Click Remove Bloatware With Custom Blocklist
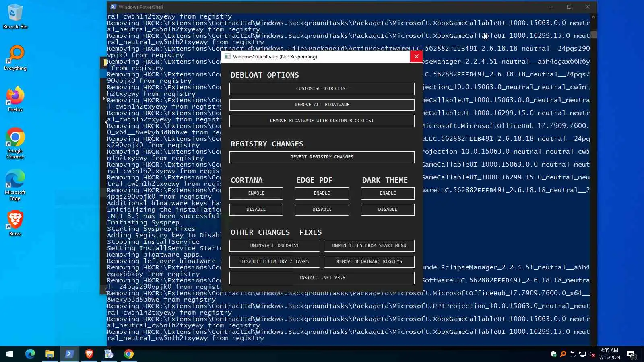 click(322, 121)
